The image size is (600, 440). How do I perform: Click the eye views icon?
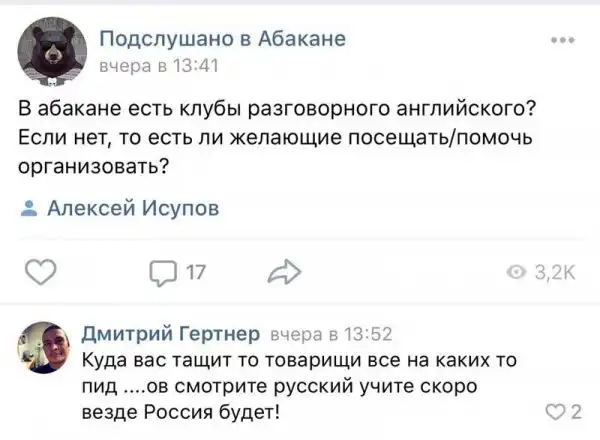click(x=515, y=274)
